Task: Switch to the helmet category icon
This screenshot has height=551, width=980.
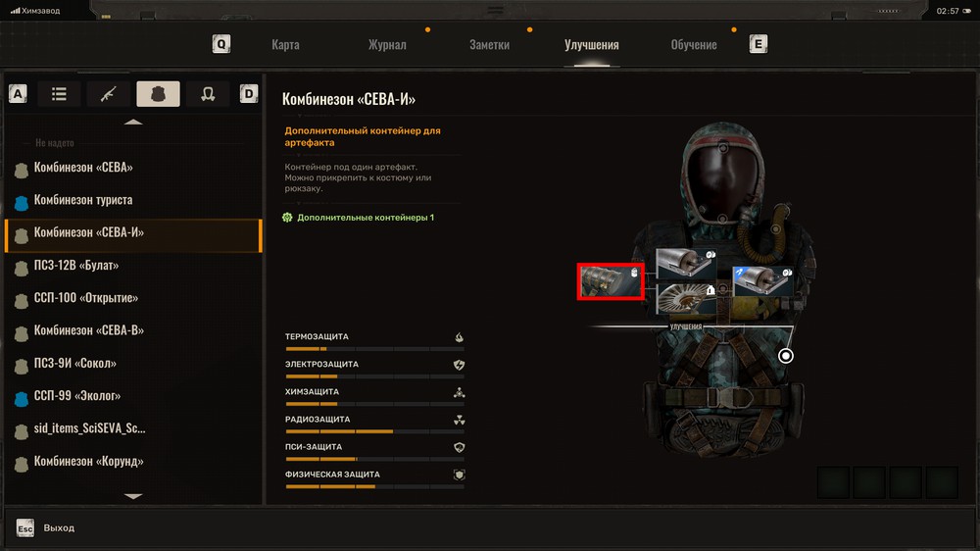Action: pos(208,94)
